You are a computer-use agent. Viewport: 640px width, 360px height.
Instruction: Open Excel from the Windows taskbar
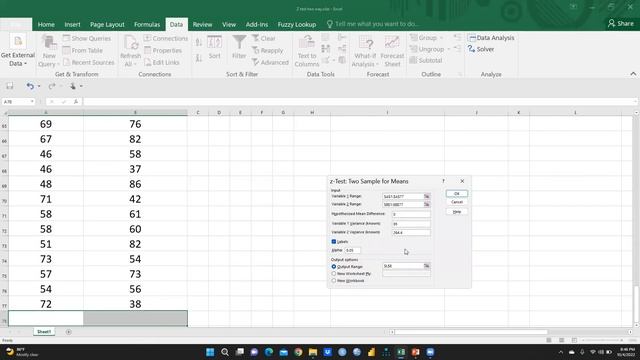pos(401,352)
